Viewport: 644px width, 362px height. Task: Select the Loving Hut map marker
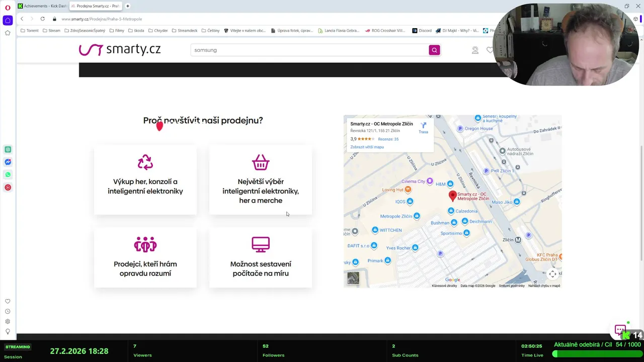pos(408,190)
